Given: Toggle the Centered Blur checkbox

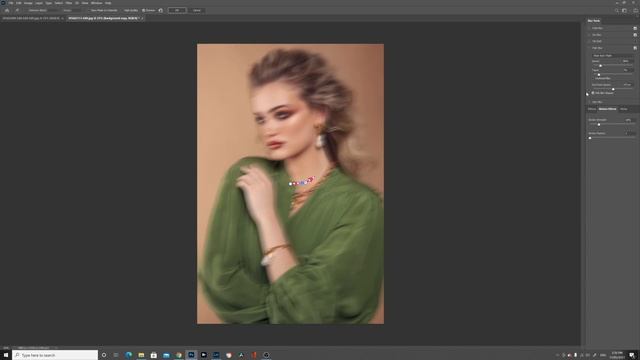Looking at the screenshot, I should click(x=593, y=78).
